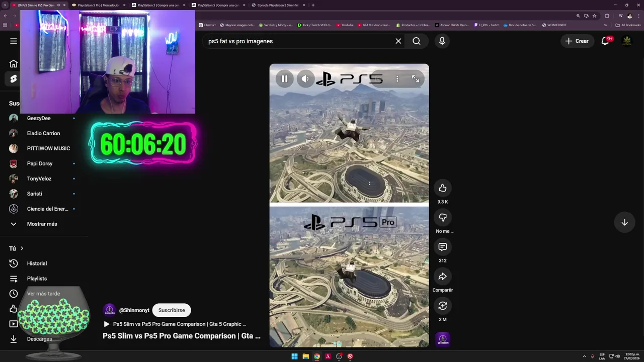Open the All Bookmarks folder
The height and width of the screenshot is (362, 644).
[628, 25]
